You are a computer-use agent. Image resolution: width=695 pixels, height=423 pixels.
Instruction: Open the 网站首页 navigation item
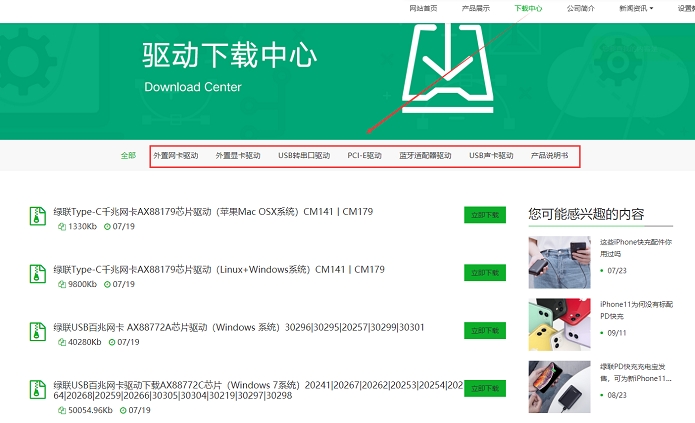[424, 8]
